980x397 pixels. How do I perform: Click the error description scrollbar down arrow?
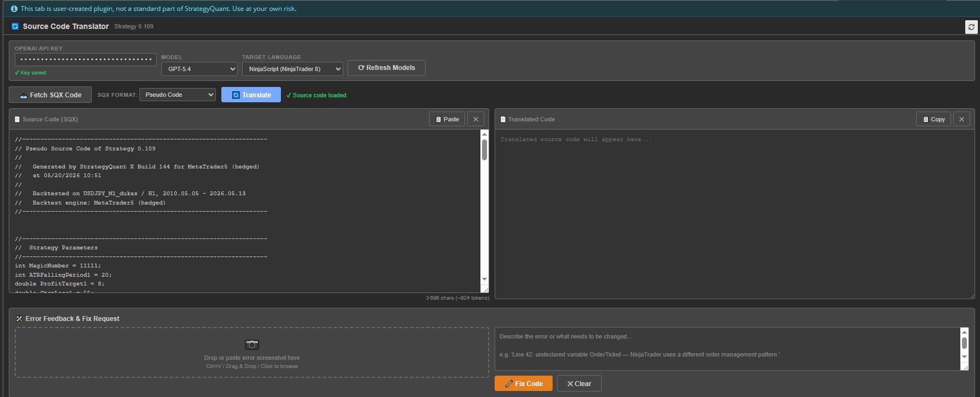click(x=964, y=357)
